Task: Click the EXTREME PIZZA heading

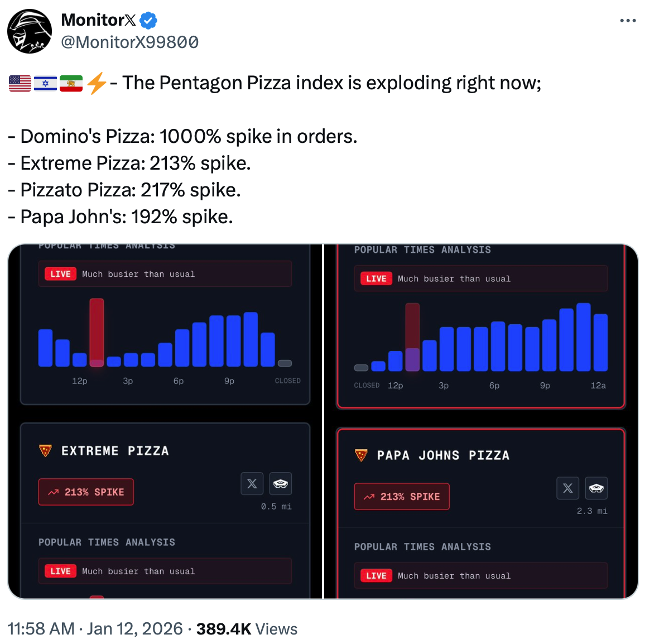Action: (x=115, y=451)
